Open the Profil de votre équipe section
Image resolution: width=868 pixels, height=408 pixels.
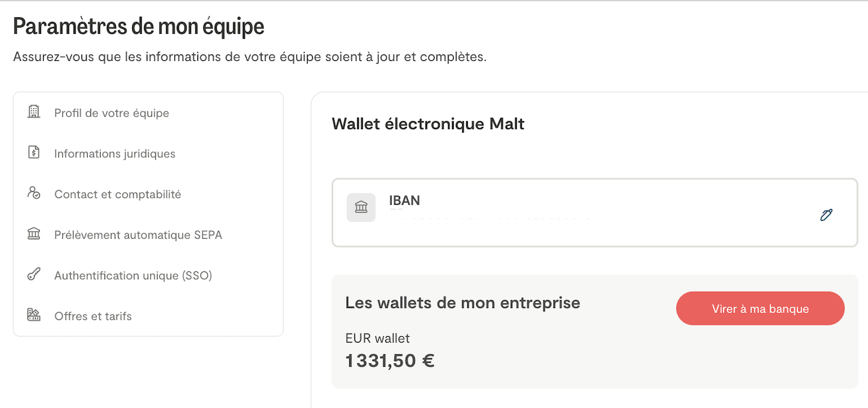click(x=112, y=113)
